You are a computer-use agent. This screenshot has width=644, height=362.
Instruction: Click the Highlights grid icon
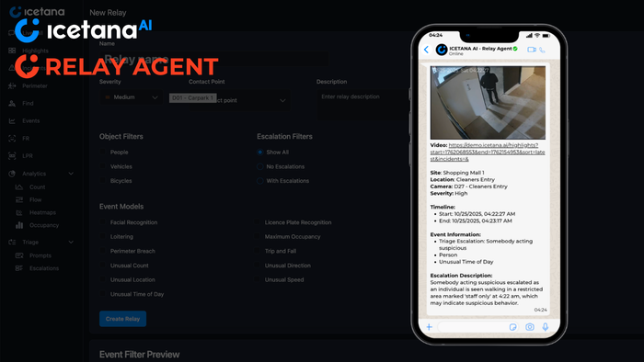point(12,51)
